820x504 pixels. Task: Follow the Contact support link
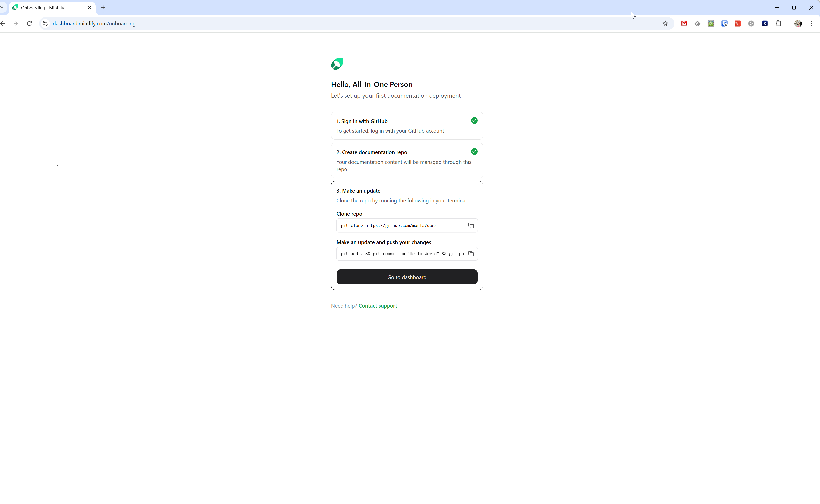point(378,306)
